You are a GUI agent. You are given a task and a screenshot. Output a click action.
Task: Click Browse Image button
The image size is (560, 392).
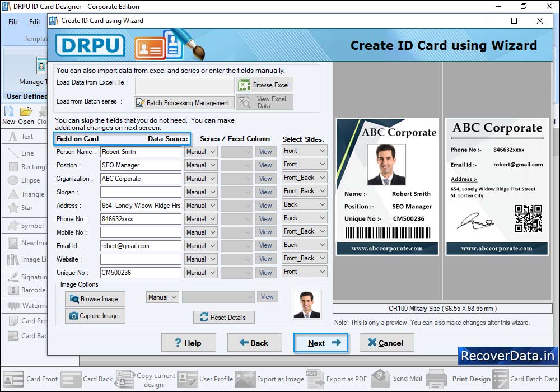pos(95,299)
